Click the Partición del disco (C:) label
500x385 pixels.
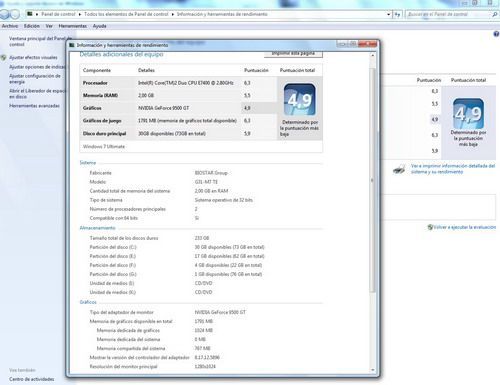(113, 247)
